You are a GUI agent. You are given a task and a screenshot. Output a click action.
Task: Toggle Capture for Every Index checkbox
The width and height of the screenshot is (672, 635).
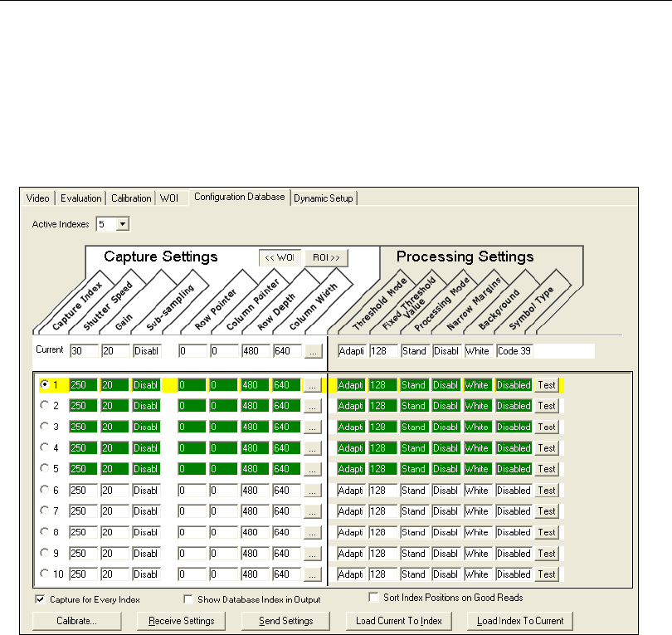coord(41,599)
